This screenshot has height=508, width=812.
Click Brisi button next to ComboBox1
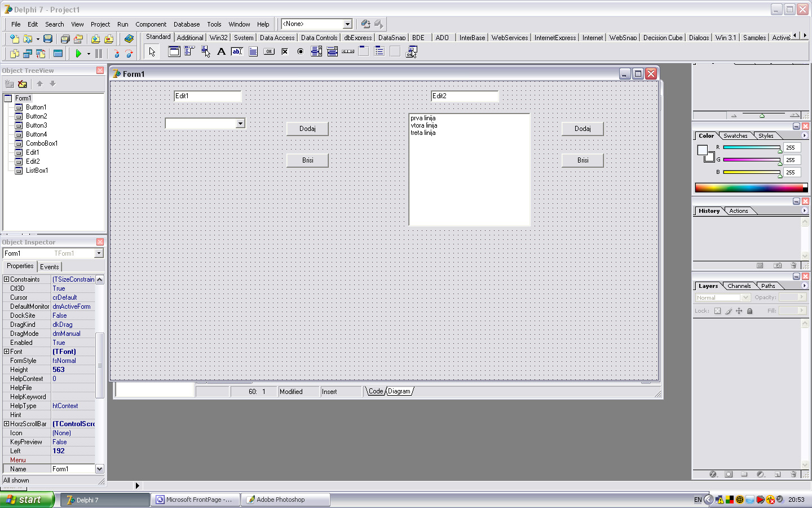point(307,160)
